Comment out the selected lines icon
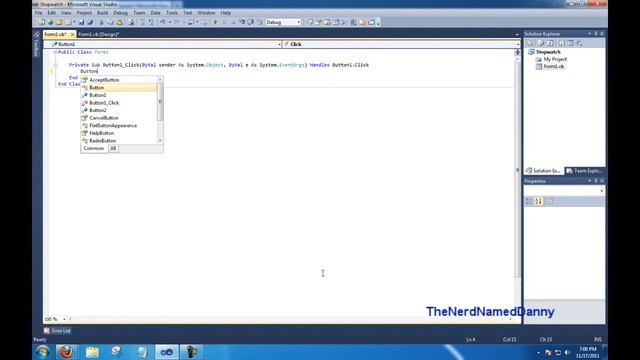Screen dimensions: 640x360 click(142, 22)
